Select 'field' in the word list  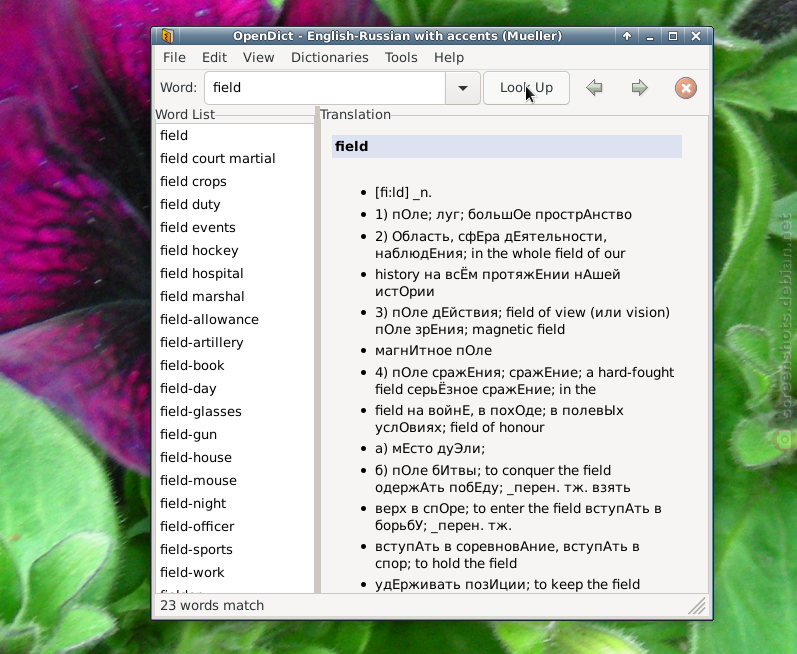235,136
